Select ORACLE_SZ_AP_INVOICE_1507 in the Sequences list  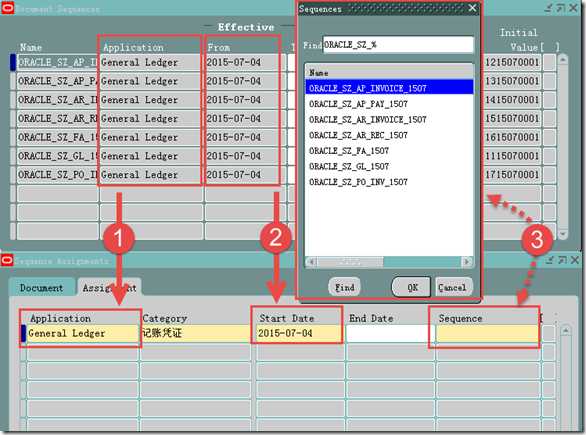click(389, 88)
